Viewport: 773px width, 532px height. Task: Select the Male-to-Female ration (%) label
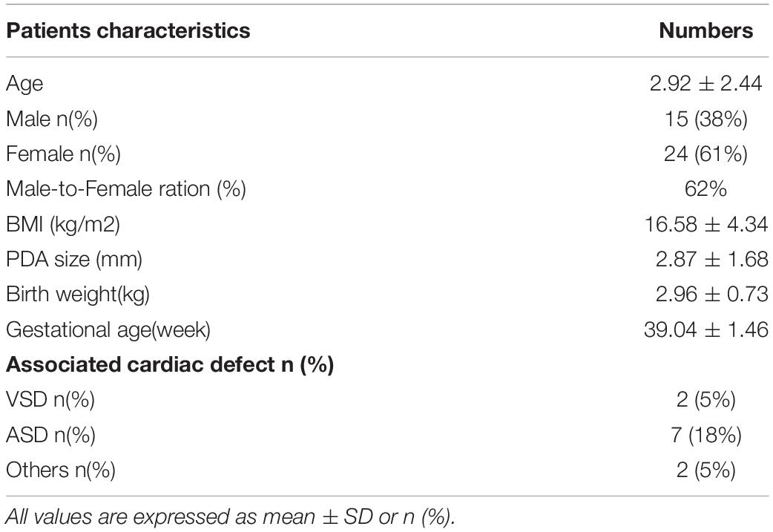coord(125,189)
